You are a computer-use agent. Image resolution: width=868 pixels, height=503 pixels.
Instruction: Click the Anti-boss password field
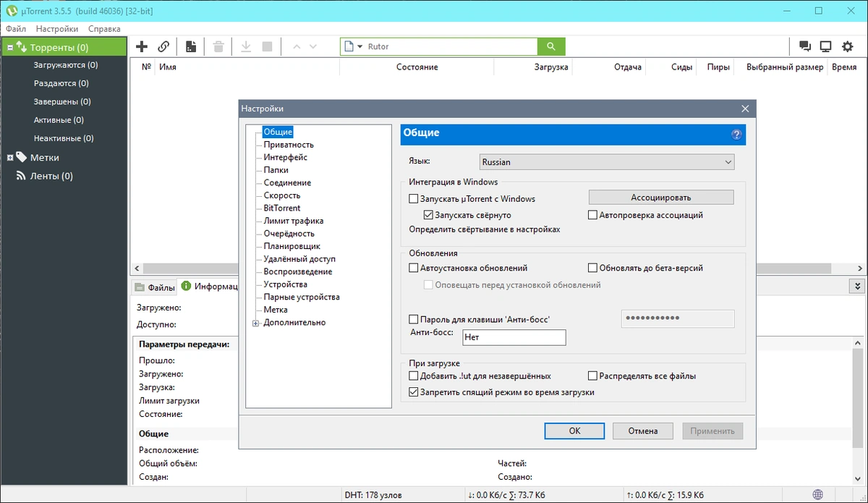(x=678, y=318)
